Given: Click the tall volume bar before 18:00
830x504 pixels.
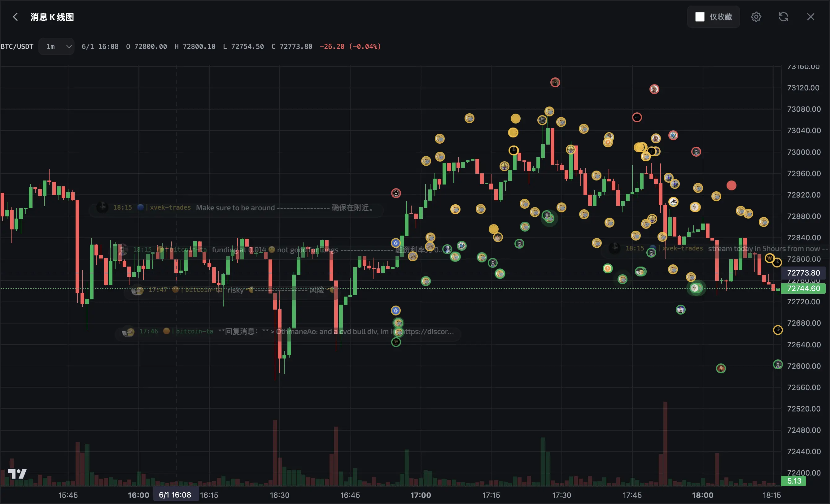Looking at the screenshot, I should (665, 443).
